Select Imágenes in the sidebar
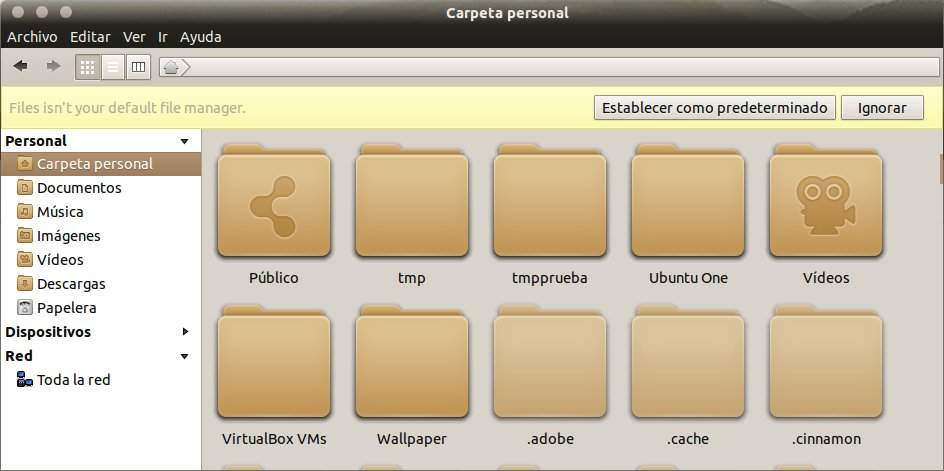 click(101, 236)
